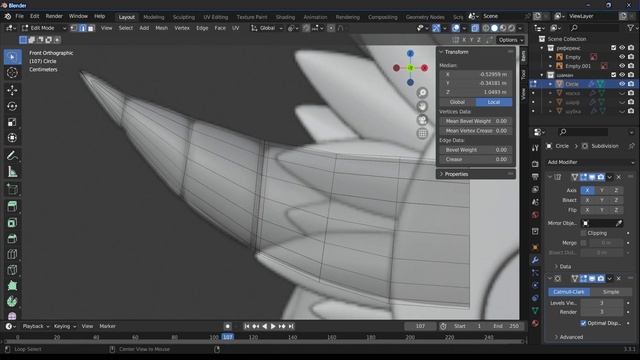The height and width of the screenshot is (360, 640).
Task: Select the Extrude Region tool
Action: coord(12,206)
